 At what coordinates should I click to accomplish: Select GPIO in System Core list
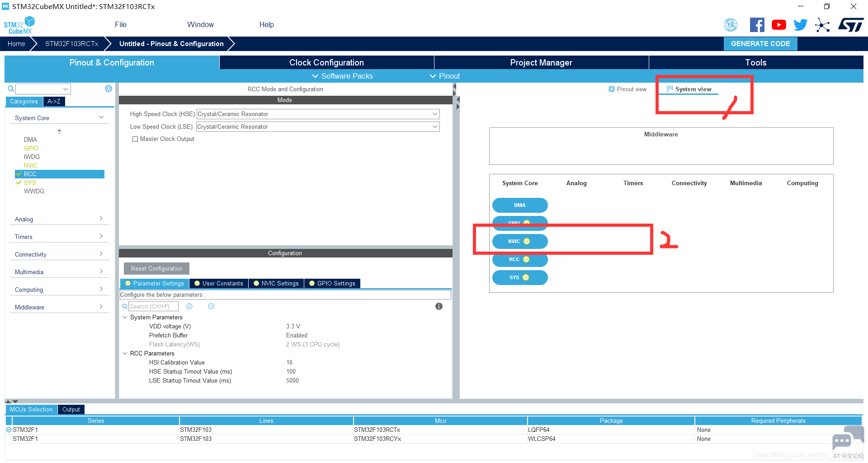click(31, 148)
